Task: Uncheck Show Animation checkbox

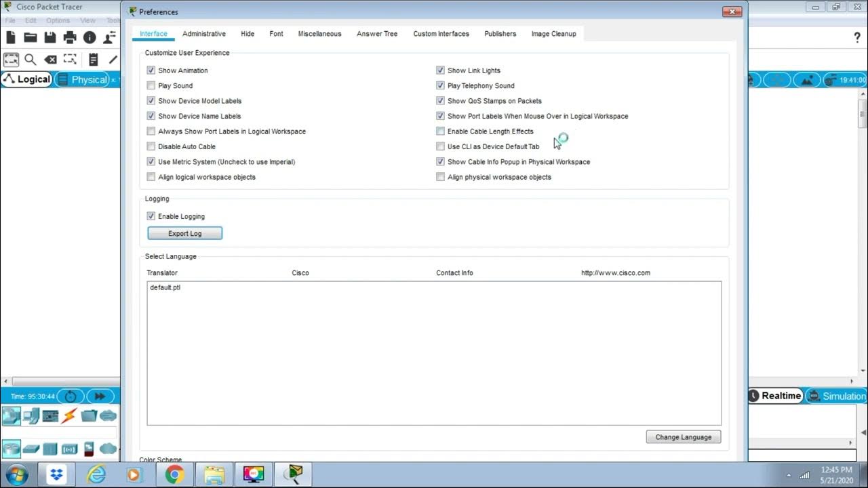Action: pyautogui.click(x=151, y=70)
